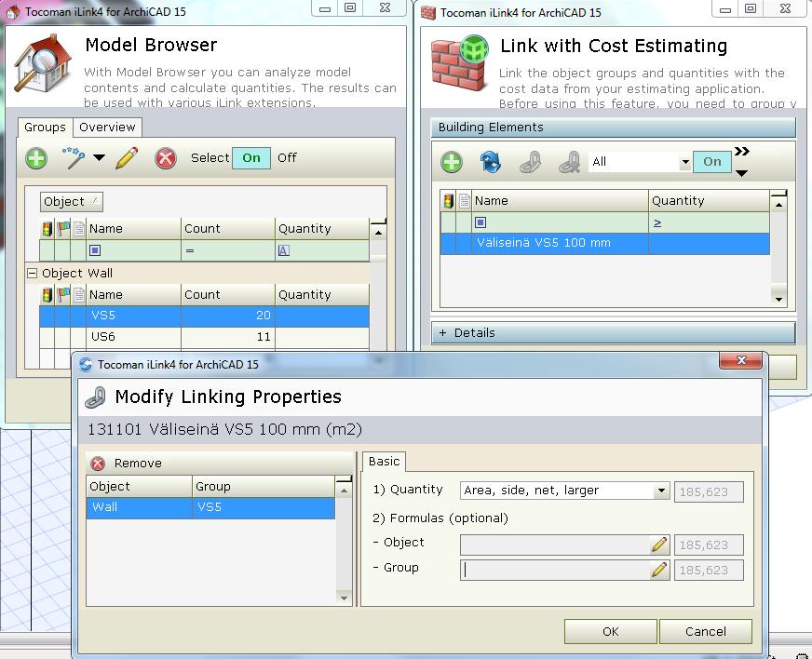812x659 pixels.
Task: Select the Wall VS5 row in linking dialog
Action: click(210, 507)
